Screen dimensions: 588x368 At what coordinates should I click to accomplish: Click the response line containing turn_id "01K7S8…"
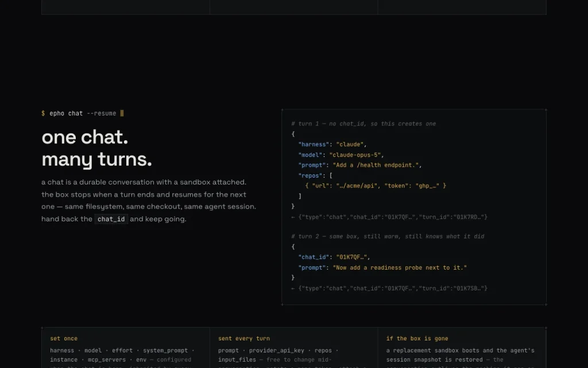click(x=389, y=289)
